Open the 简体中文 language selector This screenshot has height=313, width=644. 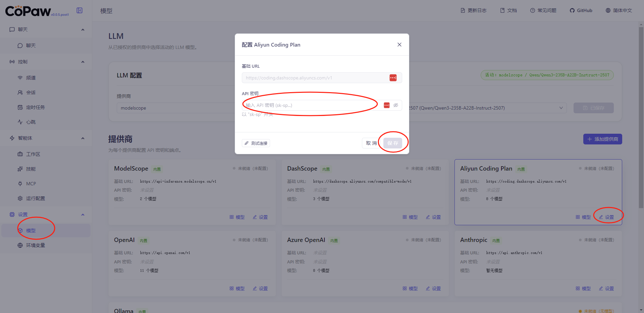619,10
